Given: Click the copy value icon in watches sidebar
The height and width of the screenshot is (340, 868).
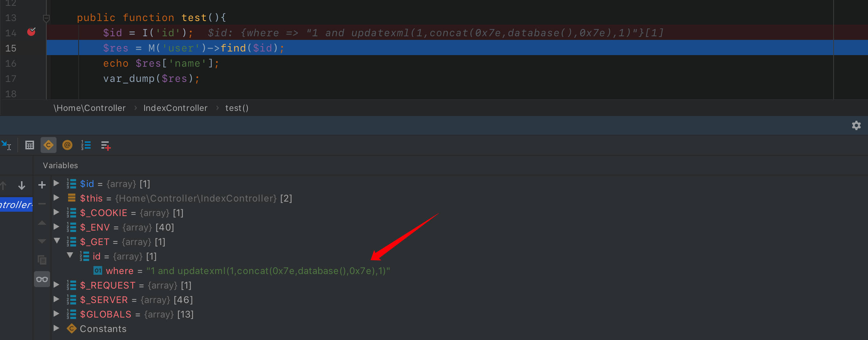Looking at the screenshot, I should 42,260.
